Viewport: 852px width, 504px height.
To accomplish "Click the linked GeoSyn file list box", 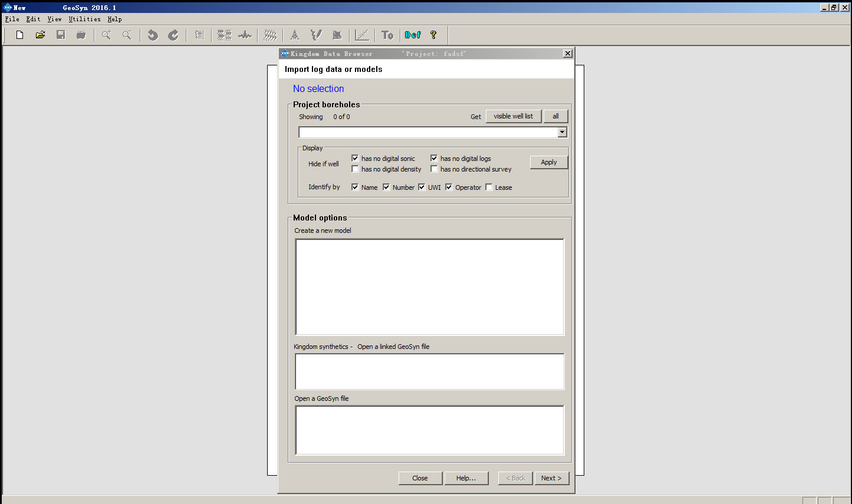I will 430,371.
